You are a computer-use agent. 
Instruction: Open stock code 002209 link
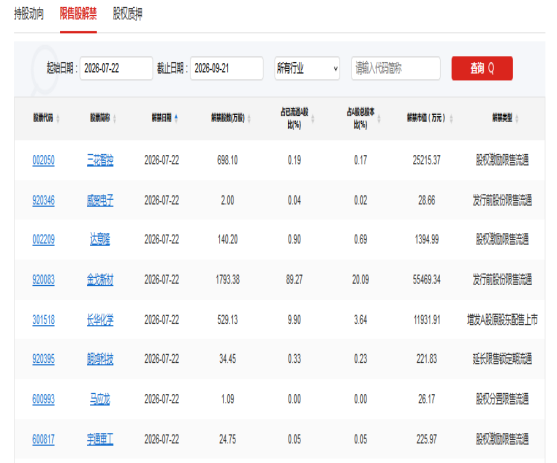44,239
